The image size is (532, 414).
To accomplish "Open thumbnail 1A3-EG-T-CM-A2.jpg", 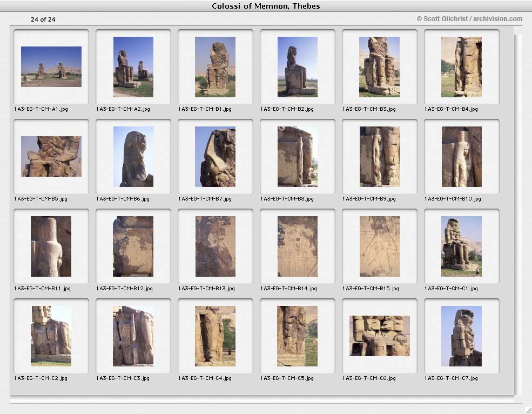I will click(133, 67).
